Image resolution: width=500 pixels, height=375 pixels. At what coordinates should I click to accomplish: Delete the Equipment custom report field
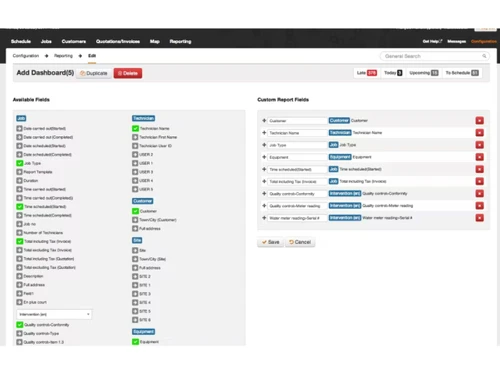[x=479, y=157]
